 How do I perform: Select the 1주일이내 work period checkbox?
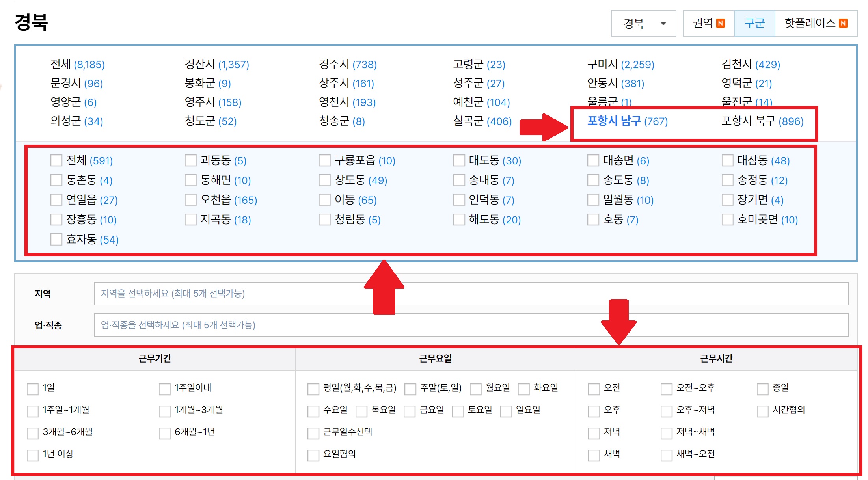[164, 389]
